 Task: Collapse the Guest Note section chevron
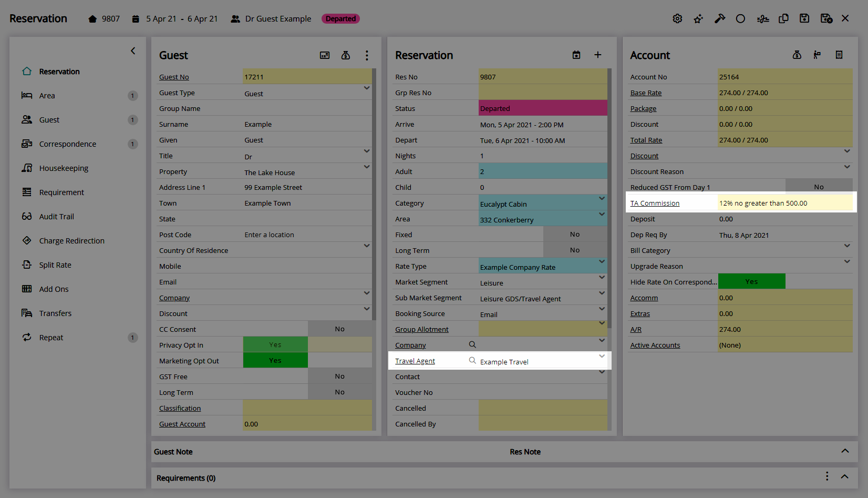coord(845,451)
